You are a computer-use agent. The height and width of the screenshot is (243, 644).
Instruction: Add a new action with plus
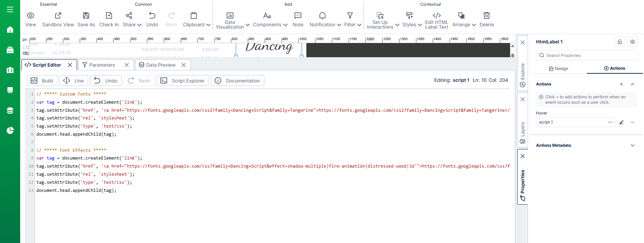pyautogui.click(x=621, y=84)
